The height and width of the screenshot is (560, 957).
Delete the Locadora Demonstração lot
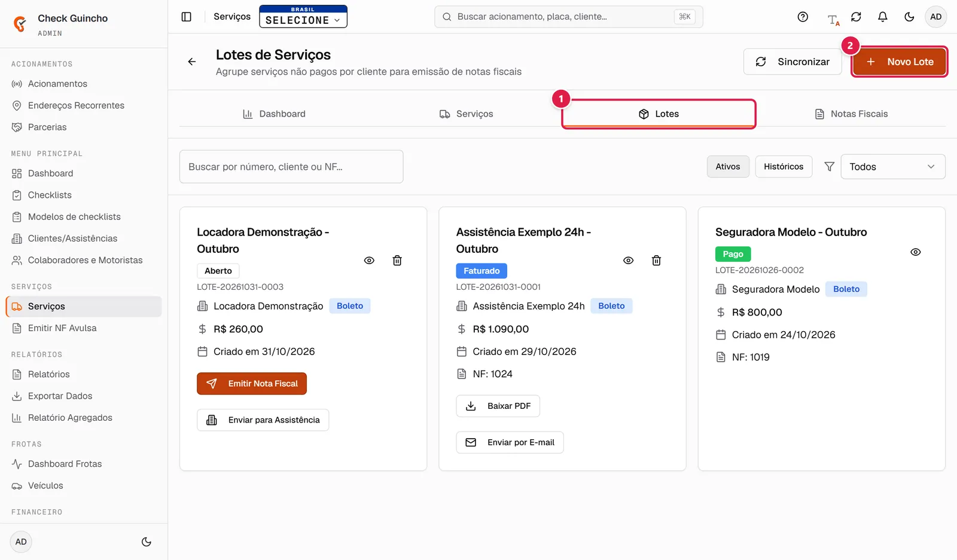click(x=397, y=261)
